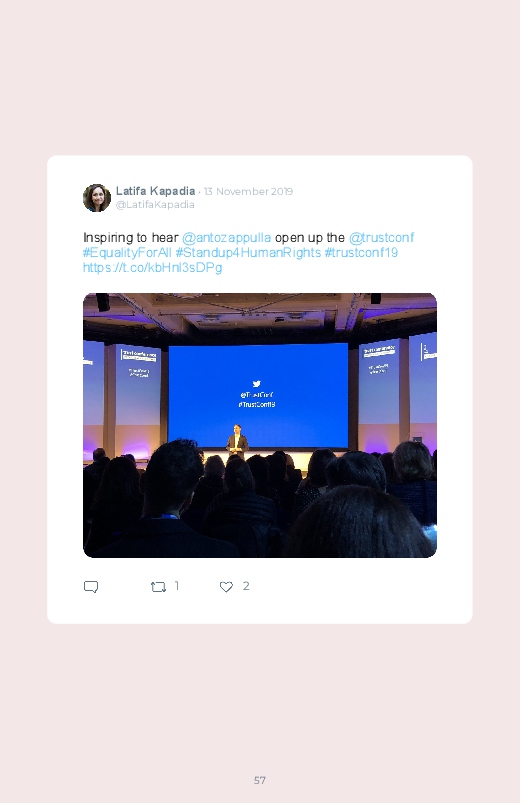Click the 13 November 2019 timestamp

click(x=248, y=192)
